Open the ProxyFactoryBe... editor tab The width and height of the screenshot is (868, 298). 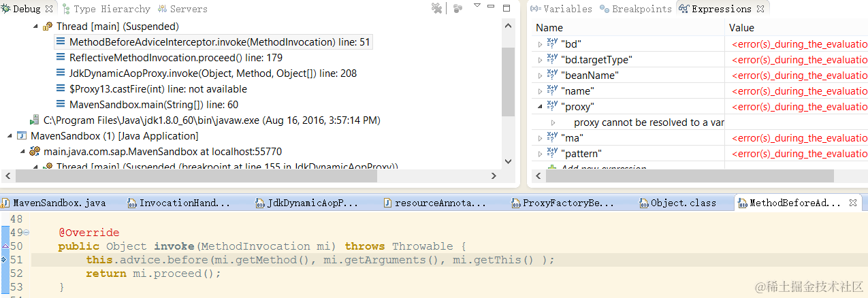564,203
